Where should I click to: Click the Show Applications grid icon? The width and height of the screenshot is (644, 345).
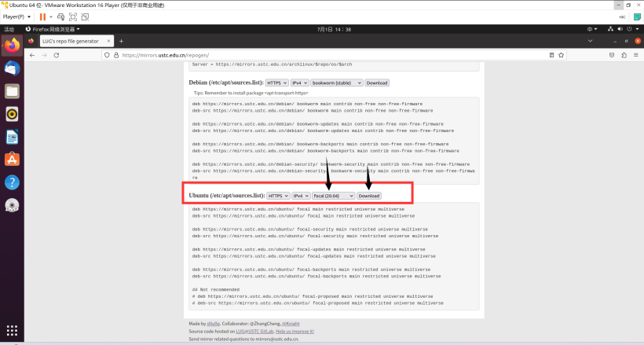[x=12, y=329]
